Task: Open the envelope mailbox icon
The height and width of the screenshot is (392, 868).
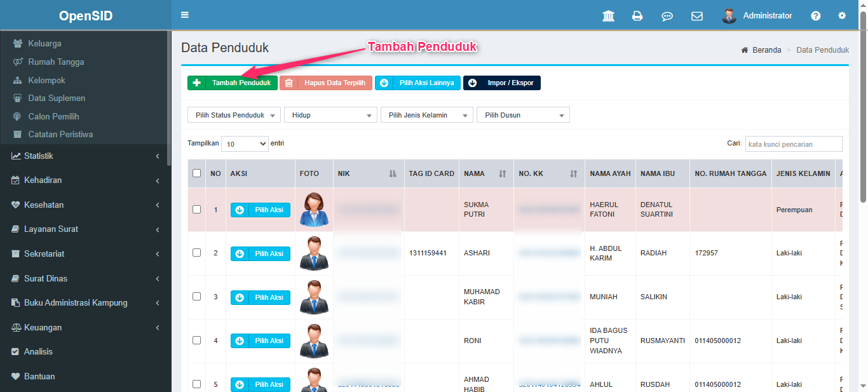Action: point(697,16)
